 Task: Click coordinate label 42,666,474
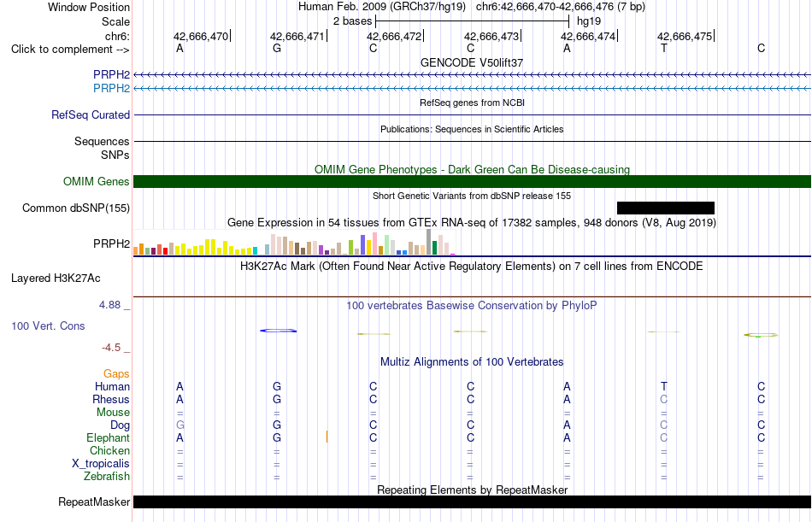point(588,36)
